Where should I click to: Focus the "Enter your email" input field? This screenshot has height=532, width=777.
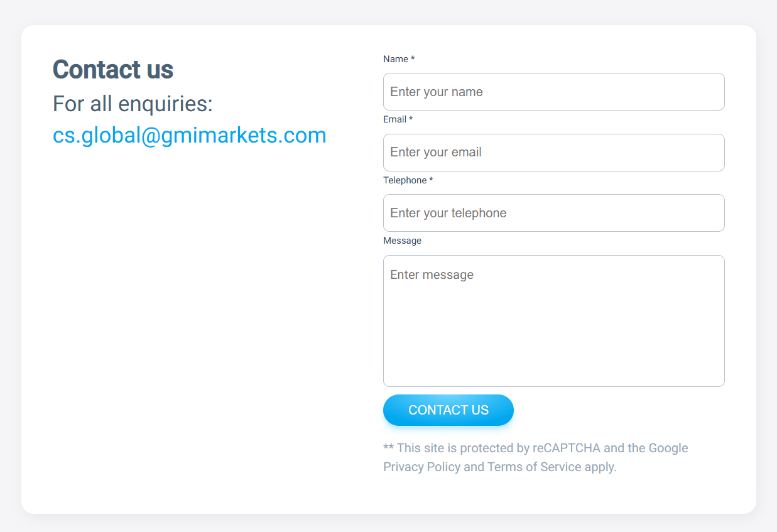pyautogui.click(x=553, y=153)
